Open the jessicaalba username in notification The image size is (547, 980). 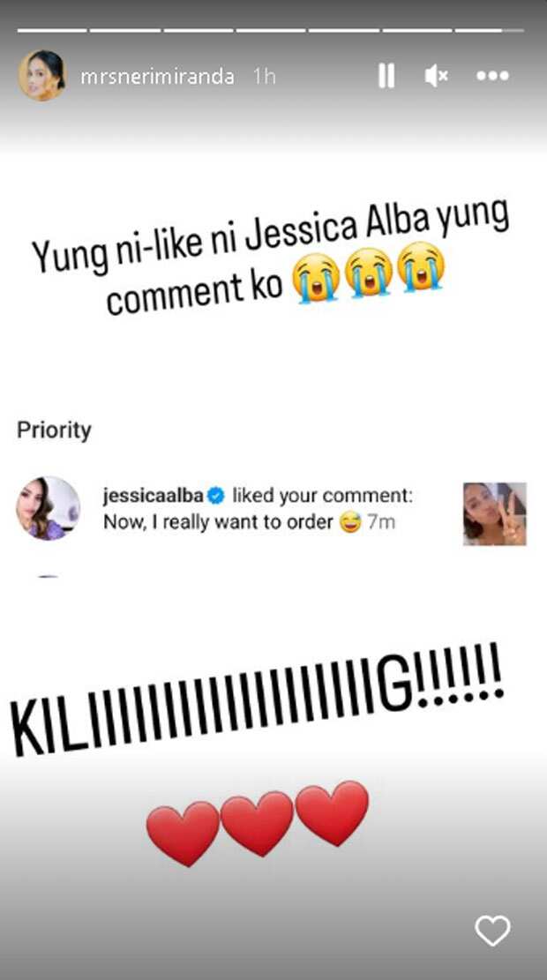pos(153,497)
